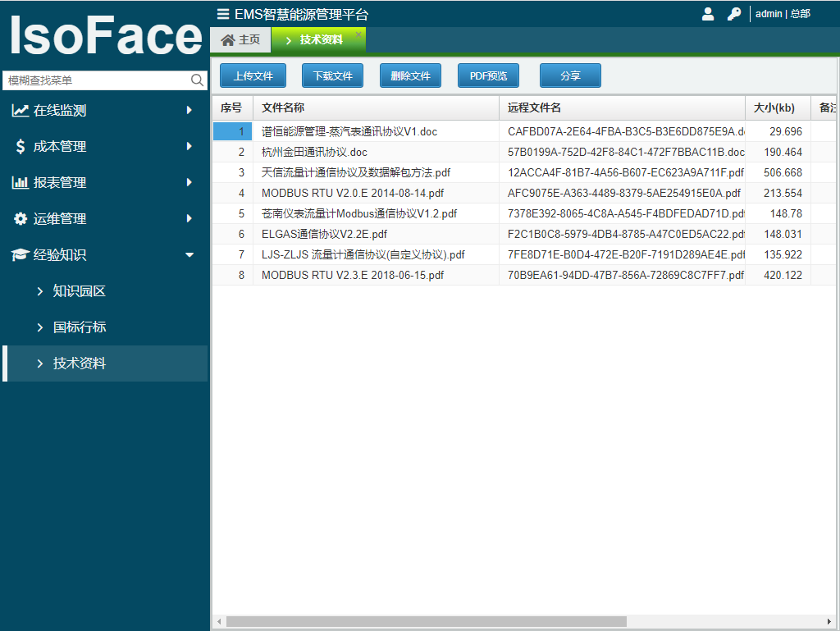The width and height of the screenshot is (840, 631).
Task: Expand the 在线监测 menu arrow
Action: click(x=189, y=110)
